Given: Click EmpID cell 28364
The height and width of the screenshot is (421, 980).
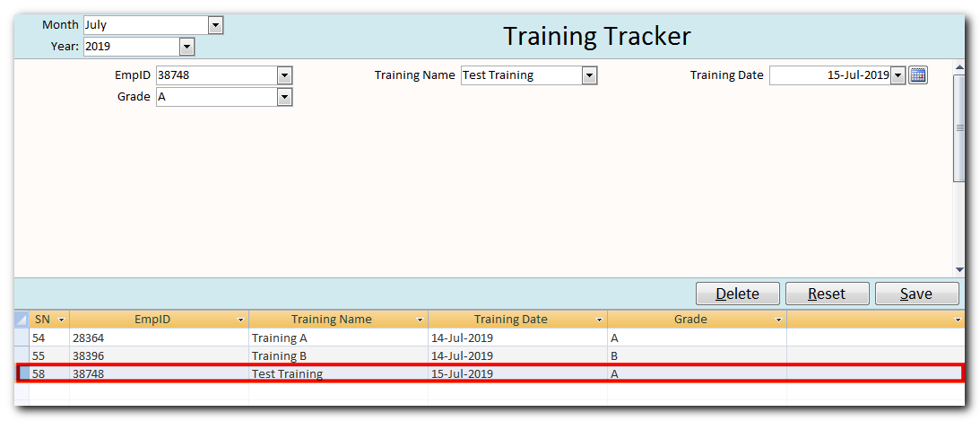Looking at the screenshot, I should tap(160, 338).
